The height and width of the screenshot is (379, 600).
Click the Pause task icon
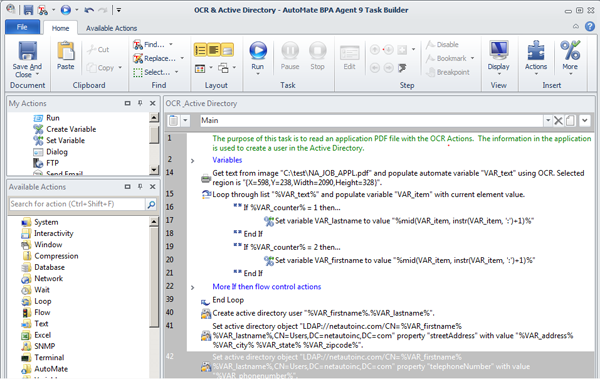(290, 51)
